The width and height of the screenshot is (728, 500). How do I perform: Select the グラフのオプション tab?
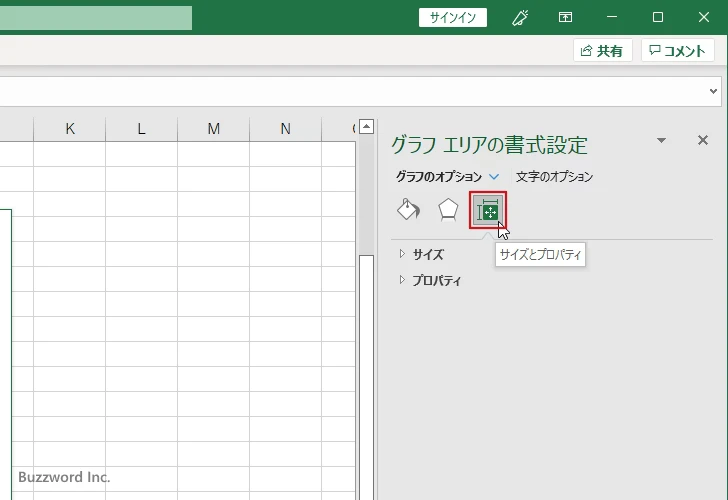click(439, 177)
